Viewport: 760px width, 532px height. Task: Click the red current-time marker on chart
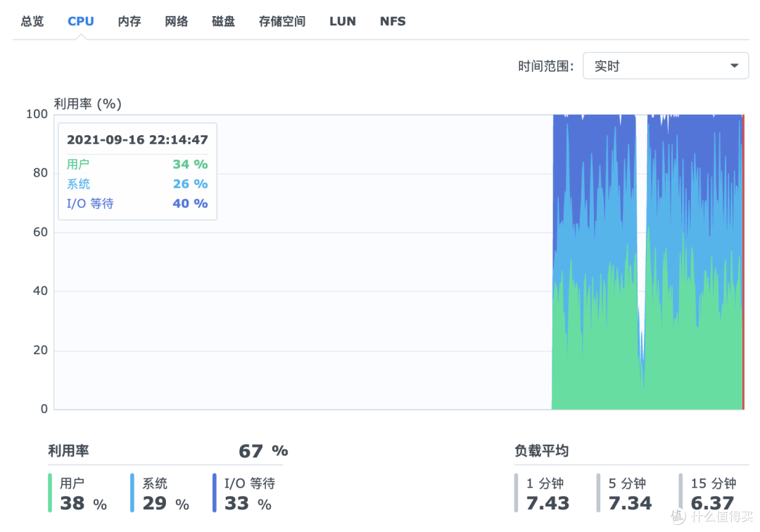[743, 262]
